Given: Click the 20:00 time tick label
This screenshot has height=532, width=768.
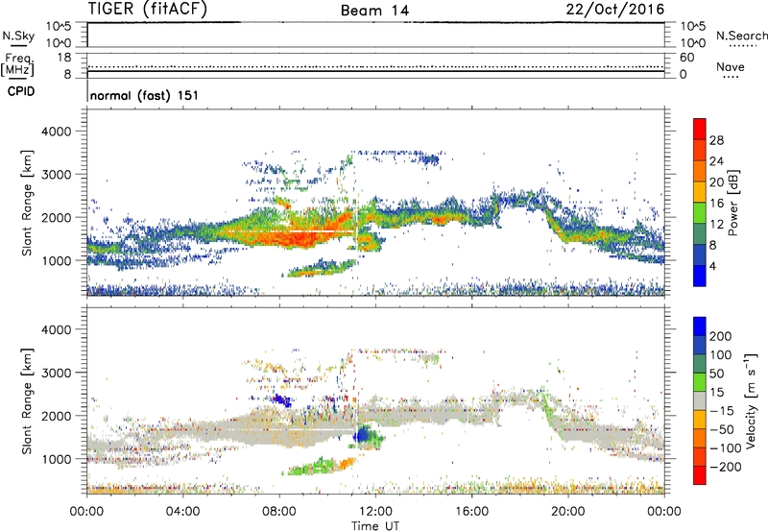Looking at the screenshot, I should point(567,512).
